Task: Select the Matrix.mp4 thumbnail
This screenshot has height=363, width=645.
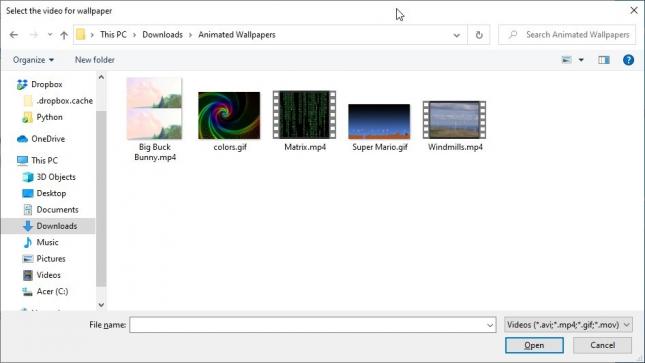Action: pos(304,115)
